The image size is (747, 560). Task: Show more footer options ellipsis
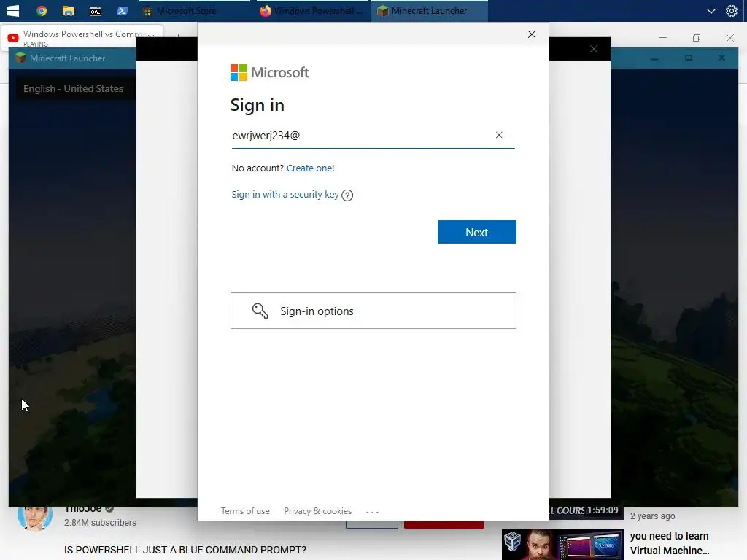point(372,512)
